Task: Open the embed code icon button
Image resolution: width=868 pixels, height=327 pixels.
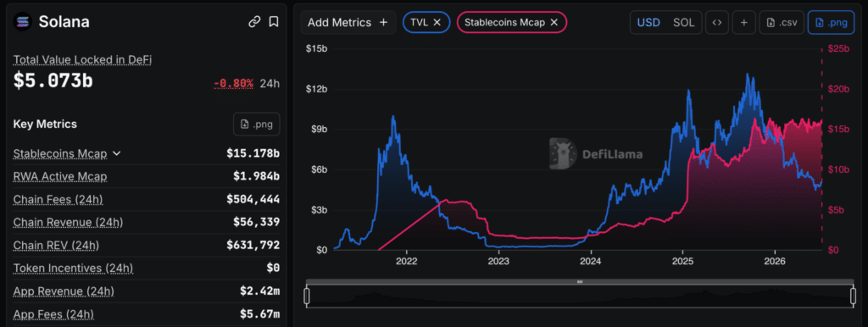Action: tap(717, 23)
